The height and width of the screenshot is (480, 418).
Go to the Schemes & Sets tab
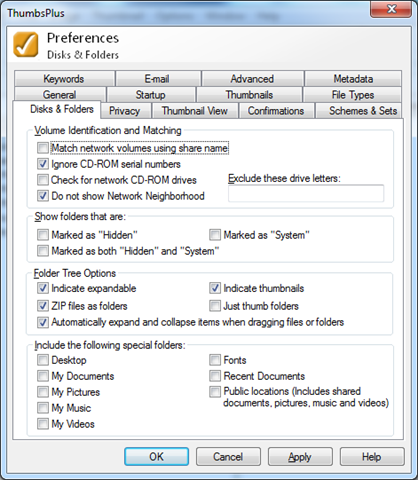359,111
